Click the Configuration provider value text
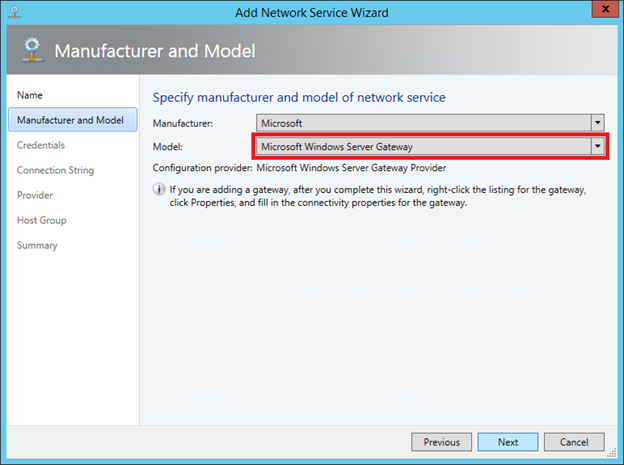 tap(351, 167)
